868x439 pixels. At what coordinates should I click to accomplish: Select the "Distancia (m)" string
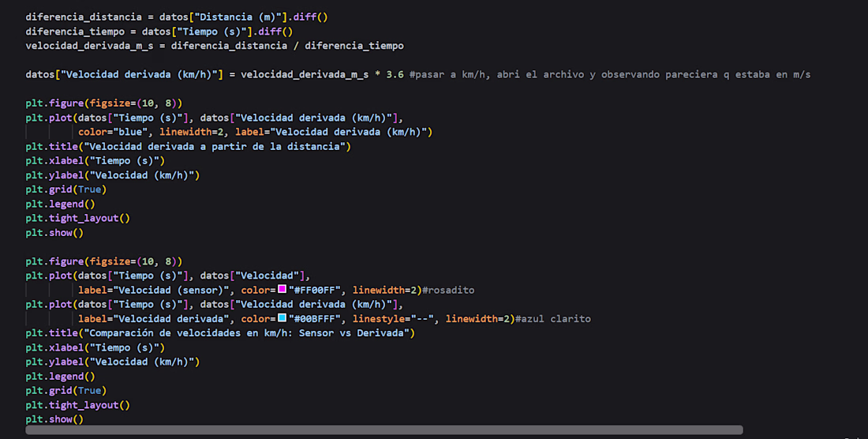tap(238, 17)
